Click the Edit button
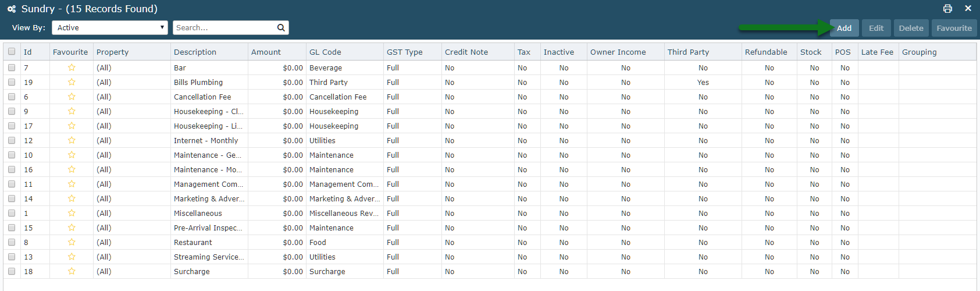The image size is (980, 291). 876,28
